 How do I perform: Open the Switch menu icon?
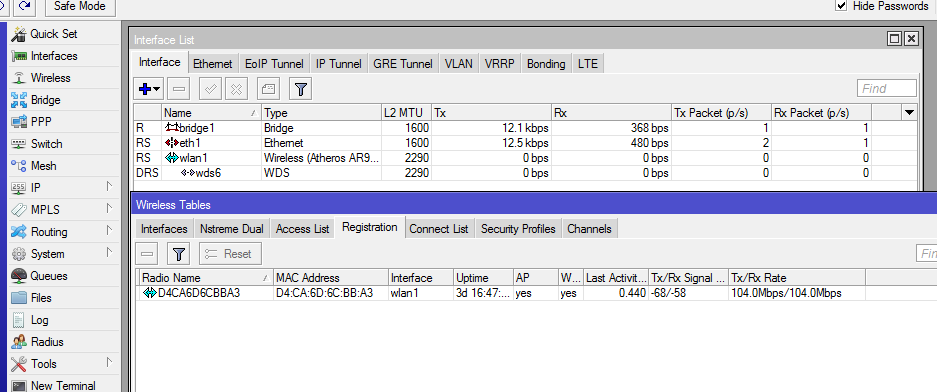(x=20, y=144)
